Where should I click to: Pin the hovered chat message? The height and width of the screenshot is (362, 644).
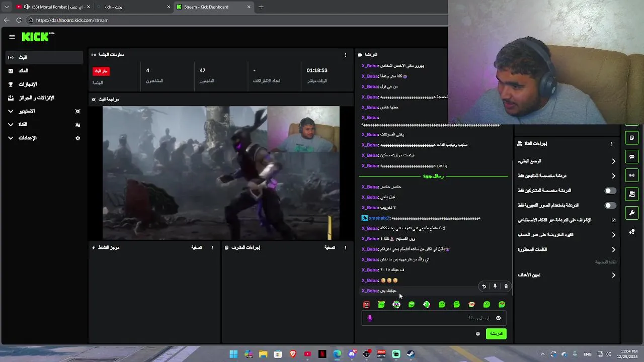[495, 287]
